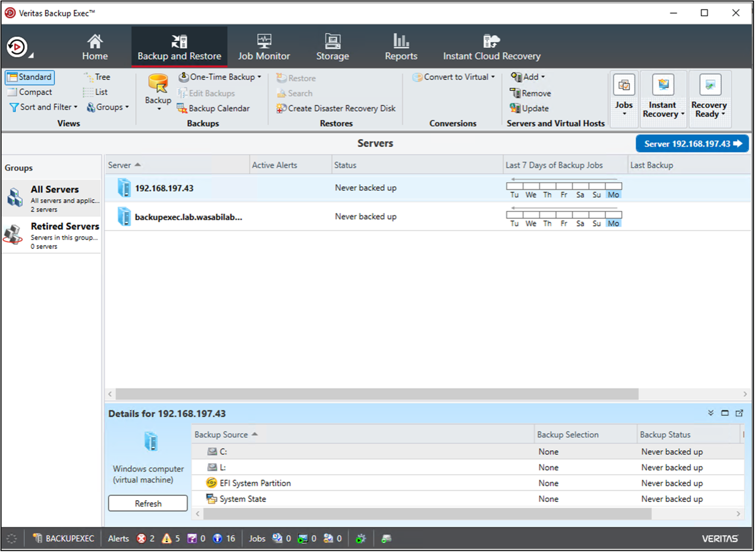
Task: Create Disaster Recovery Disk
Action: (336, 108)
